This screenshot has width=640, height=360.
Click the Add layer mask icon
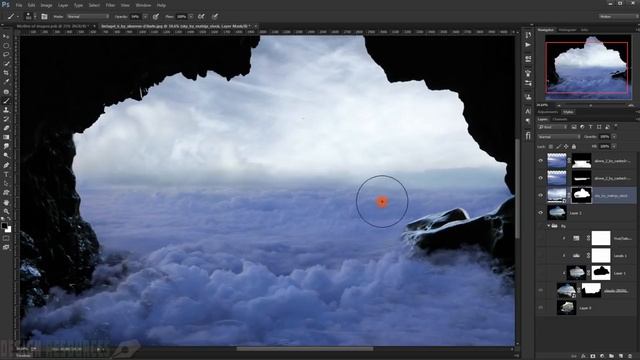(593, 356)
